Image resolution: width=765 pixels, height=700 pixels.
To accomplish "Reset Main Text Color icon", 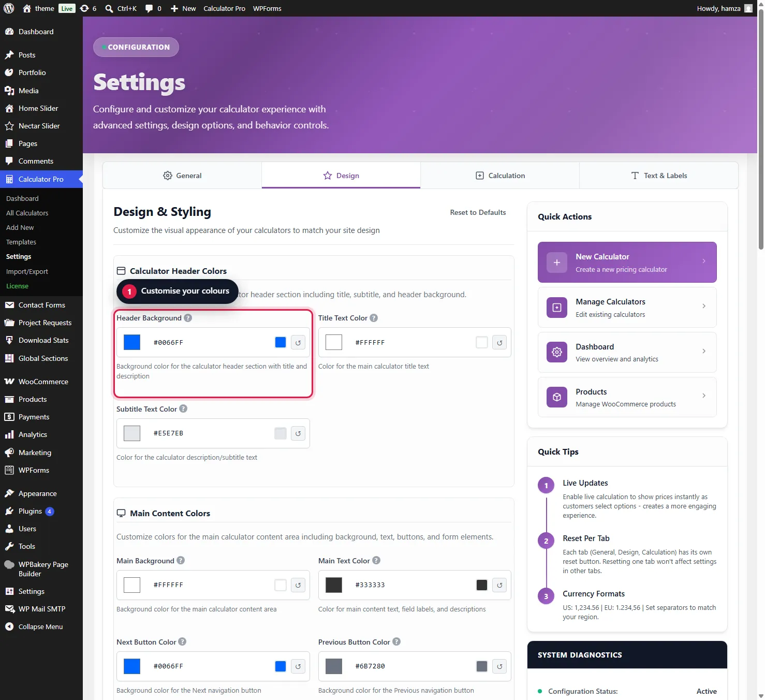I will (x=499, y=585).
